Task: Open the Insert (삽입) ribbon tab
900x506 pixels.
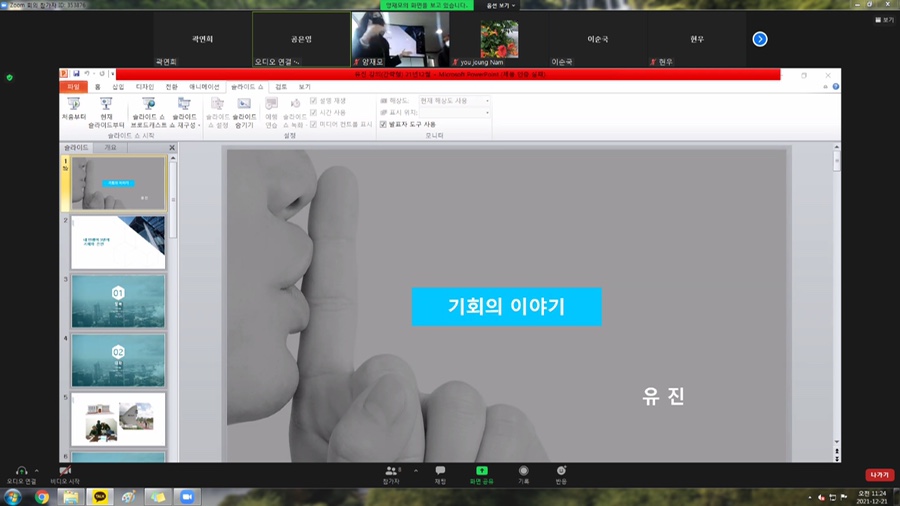Action: pyautogui.click(x=118, y=87)
